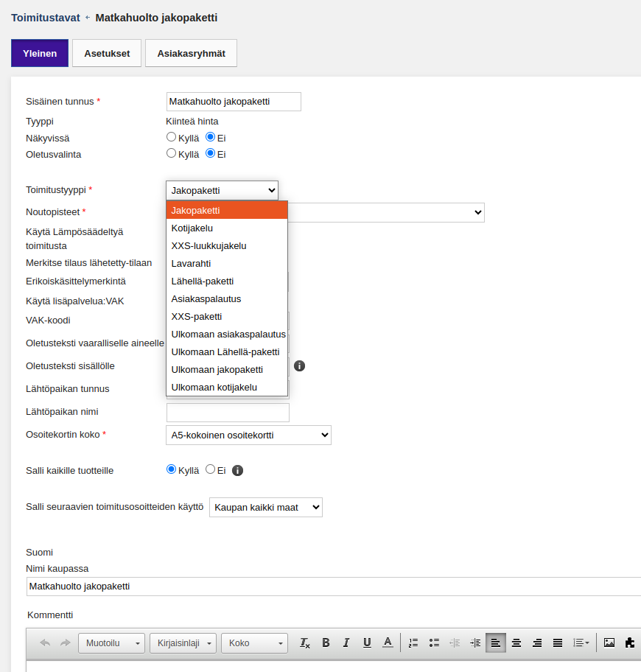Switch to Asiakasryhmät tab

point(191,53)
